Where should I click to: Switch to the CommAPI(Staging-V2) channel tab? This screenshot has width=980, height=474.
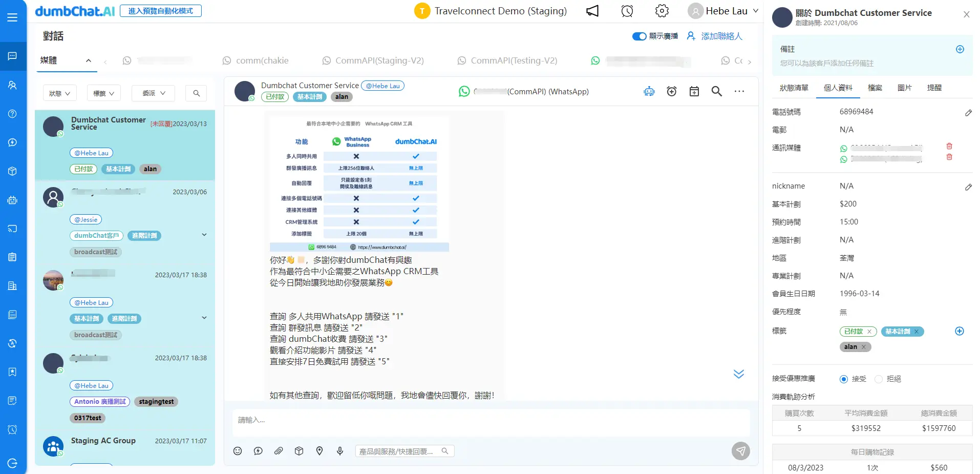coord(373,60)
